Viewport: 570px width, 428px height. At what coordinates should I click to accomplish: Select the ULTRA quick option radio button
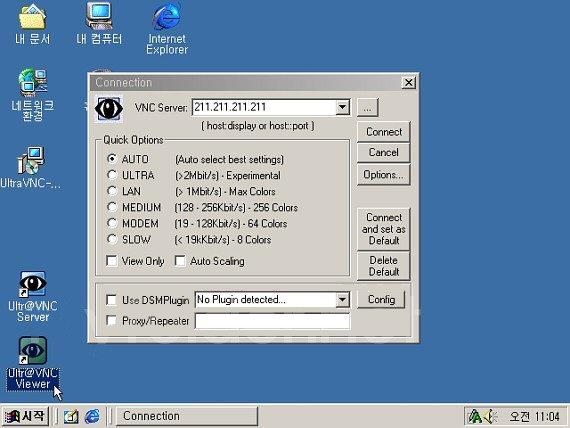(112, 175)
